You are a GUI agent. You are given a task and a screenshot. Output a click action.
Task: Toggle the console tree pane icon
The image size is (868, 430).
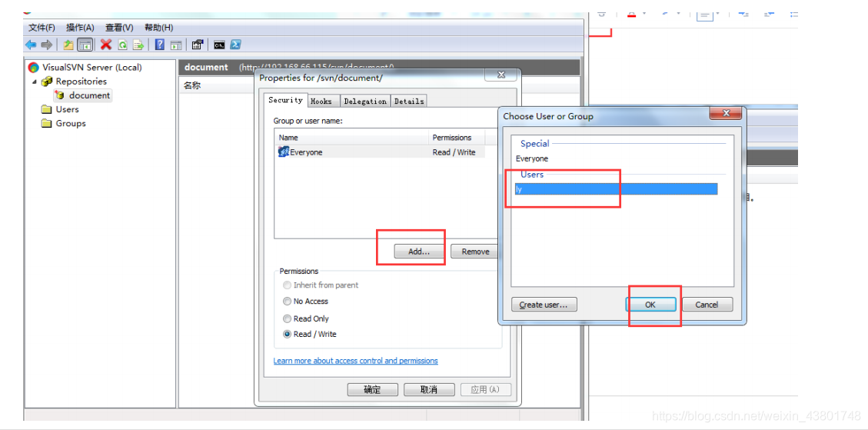(x=85, y=45)
